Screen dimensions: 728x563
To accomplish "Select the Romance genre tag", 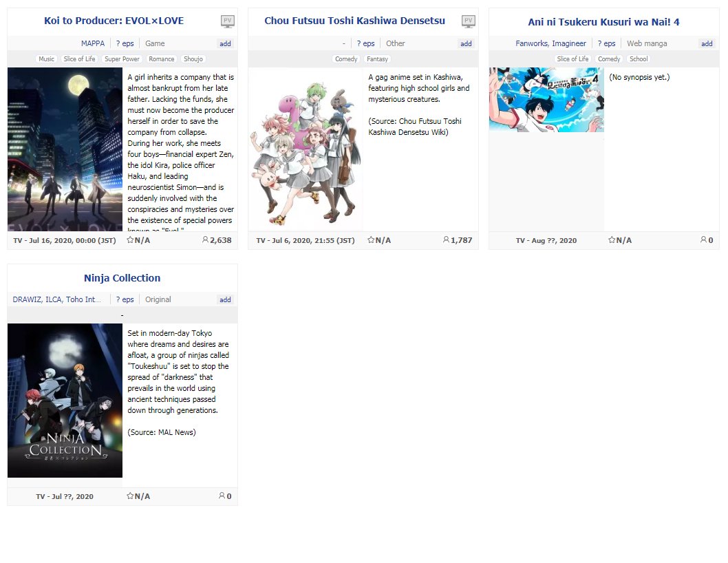I will point(162,59).
